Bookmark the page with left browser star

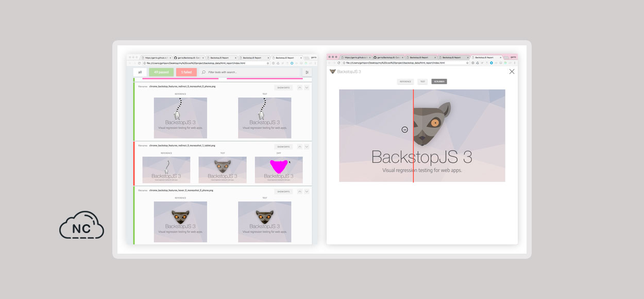coord(268,63)
